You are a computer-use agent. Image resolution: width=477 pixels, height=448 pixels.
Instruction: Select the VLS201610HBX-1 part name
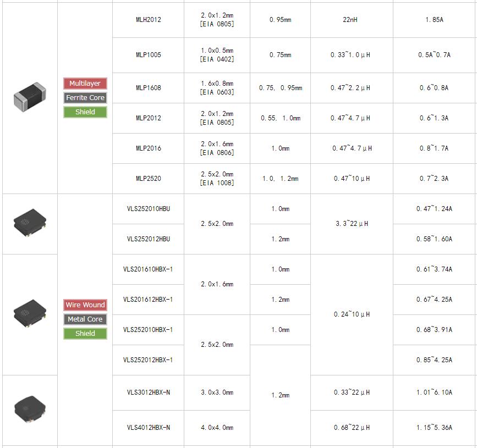[148, 269]
